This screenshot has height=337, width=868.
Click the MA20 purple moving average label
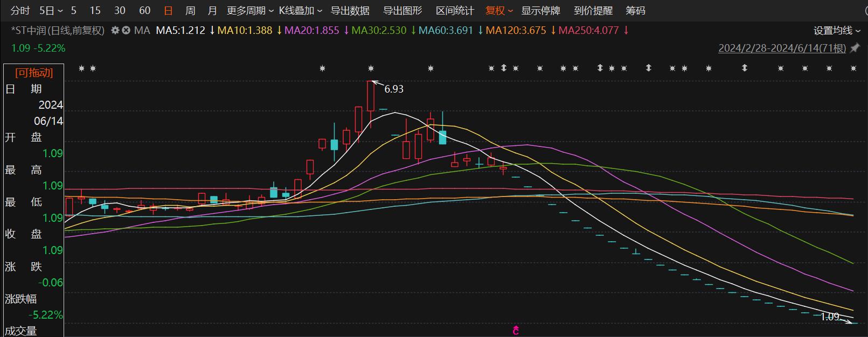311,31
